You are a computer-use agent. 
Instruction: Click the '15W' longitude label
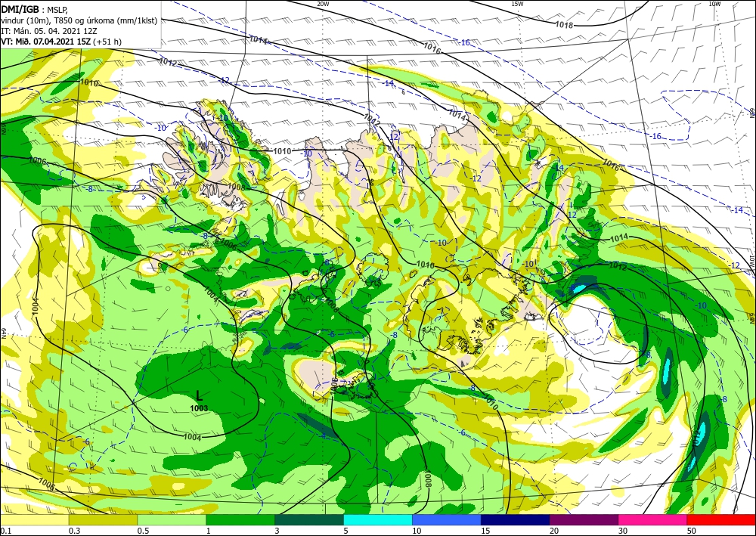517,4
